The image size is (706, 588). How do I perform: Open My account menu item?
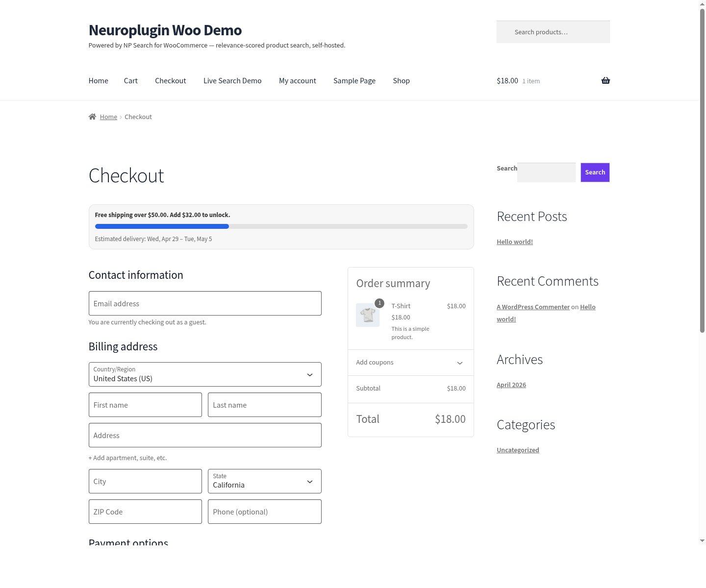click(298, 81)
